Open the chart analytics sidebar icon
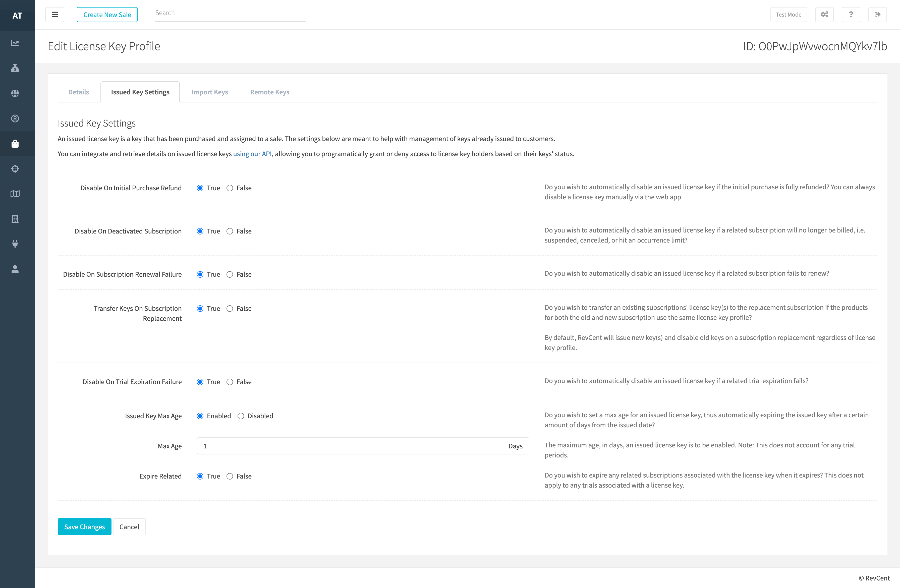The width and height of the screenshot is (900, 588). [15, 43]
